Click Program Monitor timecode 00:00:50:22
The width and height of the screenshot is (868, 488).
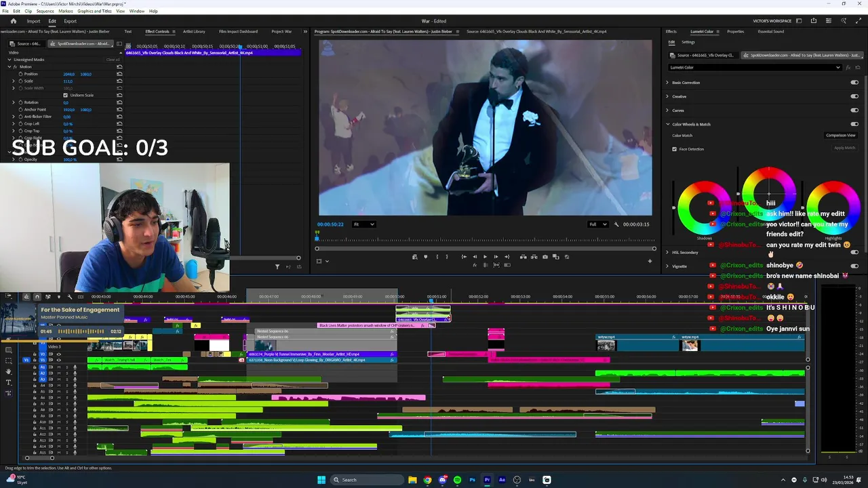[330, 224]
